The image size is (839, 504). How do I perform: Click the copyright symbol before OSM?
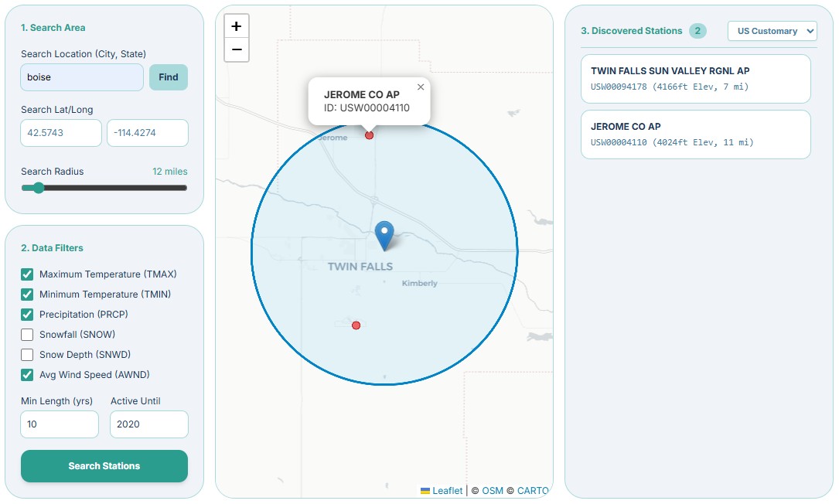click(x=475, y=490)
